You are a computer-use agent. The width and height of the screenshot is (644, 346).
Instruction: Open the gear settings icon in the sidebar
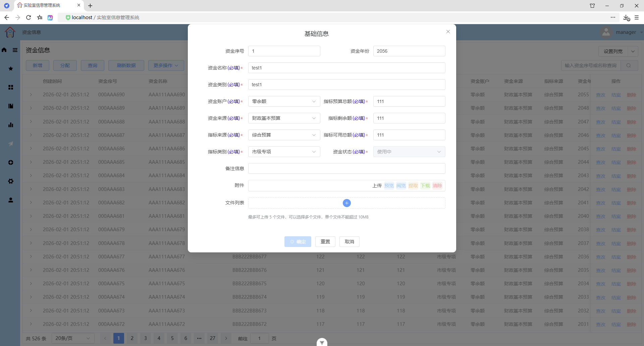(x=11, y=181)
